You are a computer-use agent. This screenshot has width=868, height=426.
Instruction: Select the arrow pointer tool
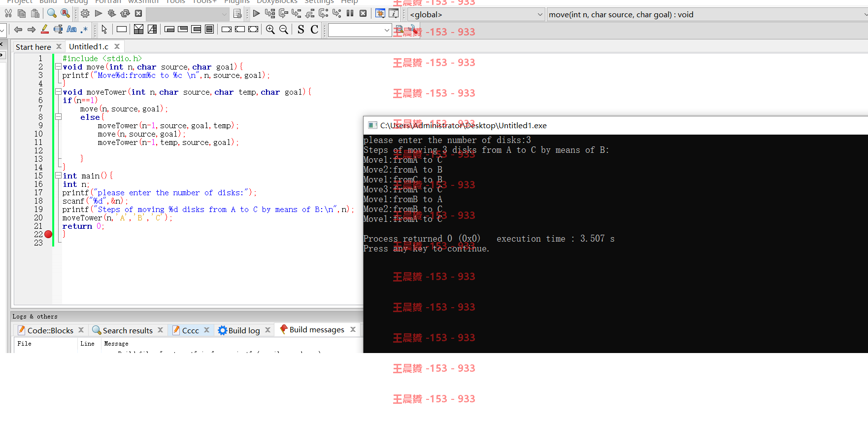click(104, 30)
